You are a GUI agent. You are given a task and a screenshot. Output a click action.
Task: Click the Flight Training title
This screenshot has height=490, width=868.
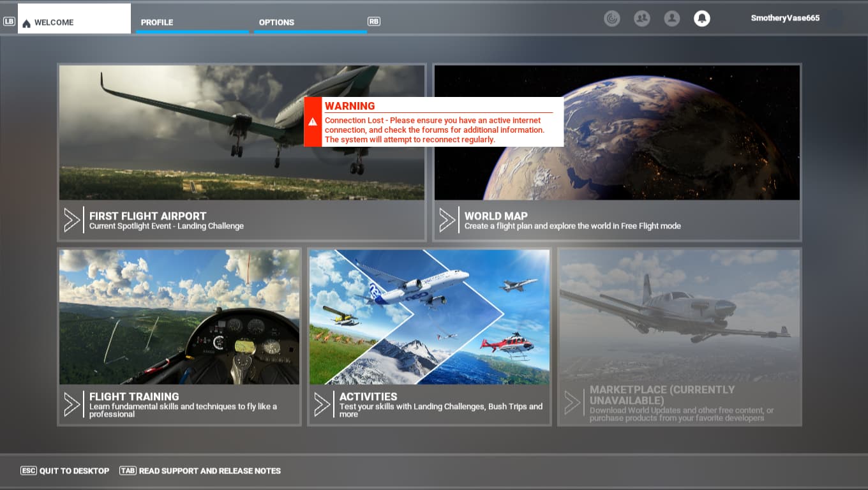tap(134, 397)
